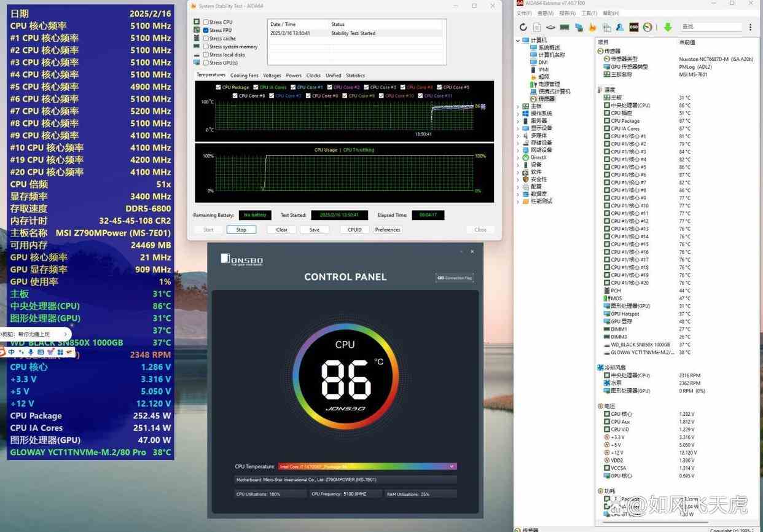Open the 文件 menu in AIDA64
Viewport: 763px width, 532px height.
(523, 13)
